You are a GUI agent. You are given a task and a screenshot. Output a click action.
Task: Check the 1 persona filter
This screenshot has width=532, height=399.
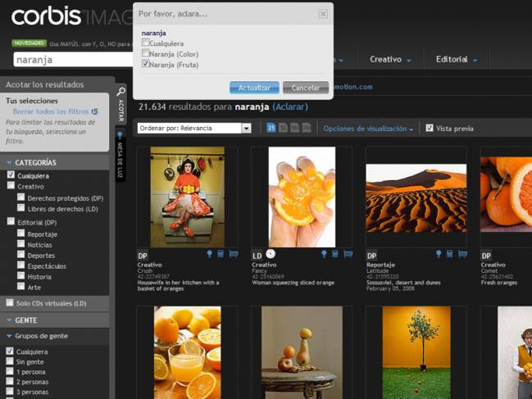click(x=10, y=371)
